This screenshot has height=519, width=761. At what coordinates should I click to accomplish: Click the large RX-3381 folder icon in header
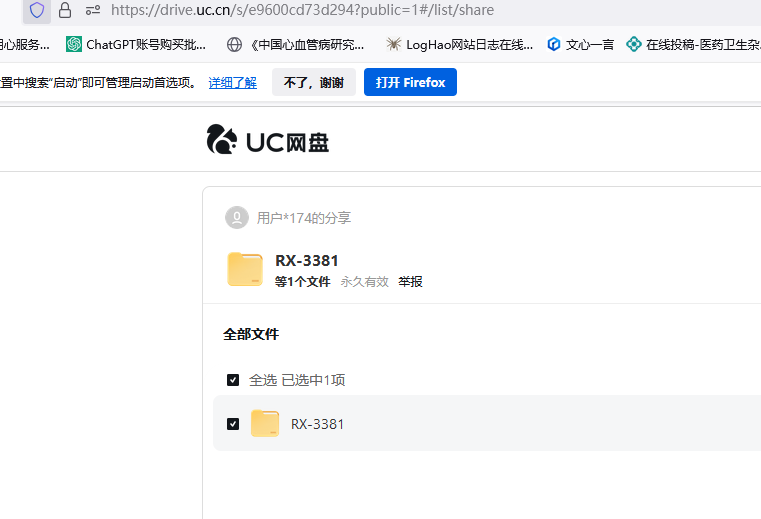click(x=245, y=269)
